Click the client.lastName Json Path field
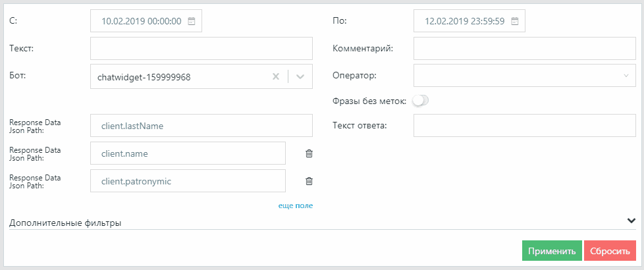This screenshot has width=644, height=270. 201,126
